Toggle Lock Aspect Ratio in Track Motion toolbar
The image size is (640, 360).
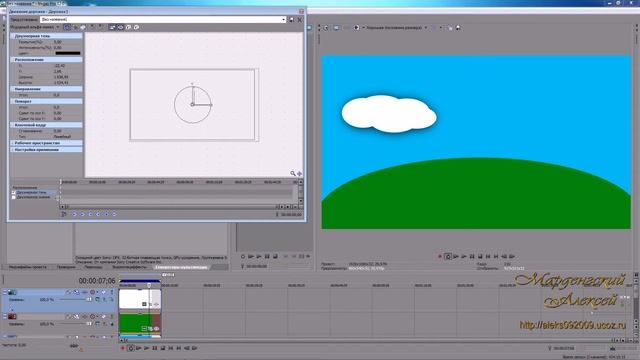tap(112, 27)
